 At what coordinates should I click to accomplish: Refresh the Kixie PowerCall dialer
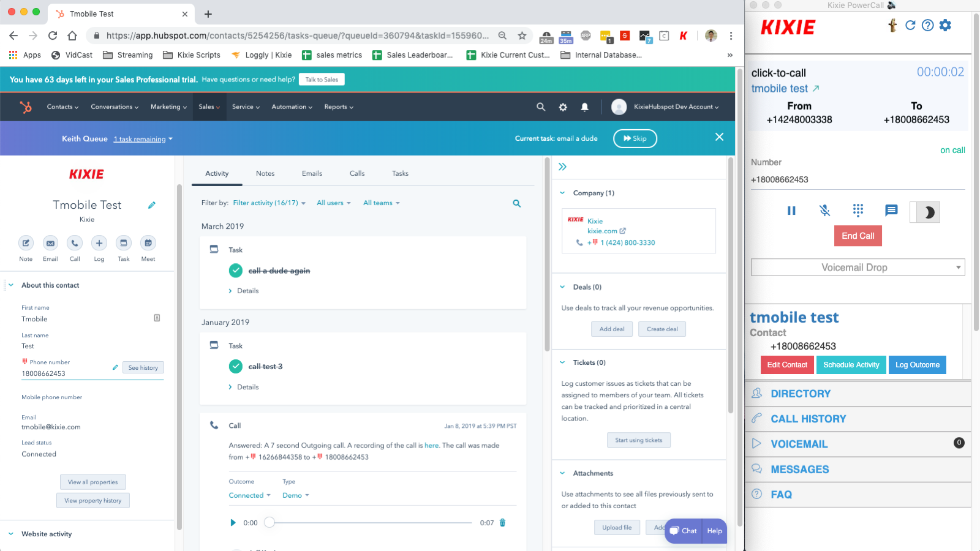910,25
